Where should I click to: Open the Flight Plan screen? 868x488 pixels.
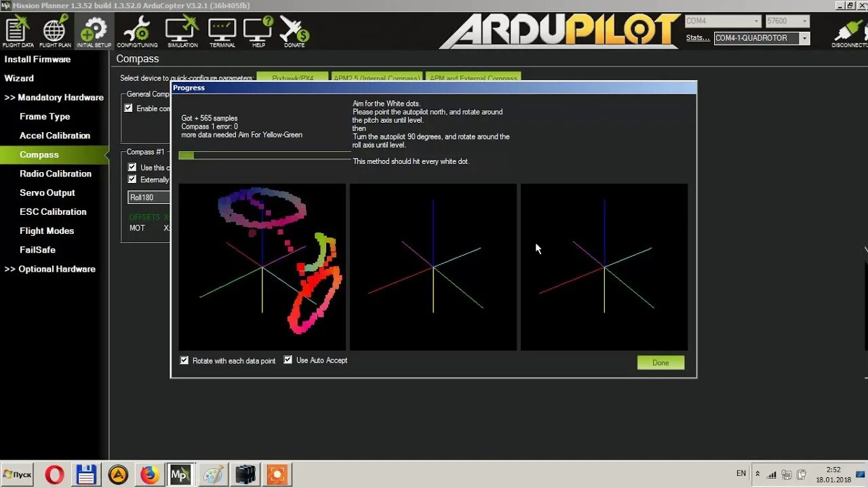(x=55, y=32)
